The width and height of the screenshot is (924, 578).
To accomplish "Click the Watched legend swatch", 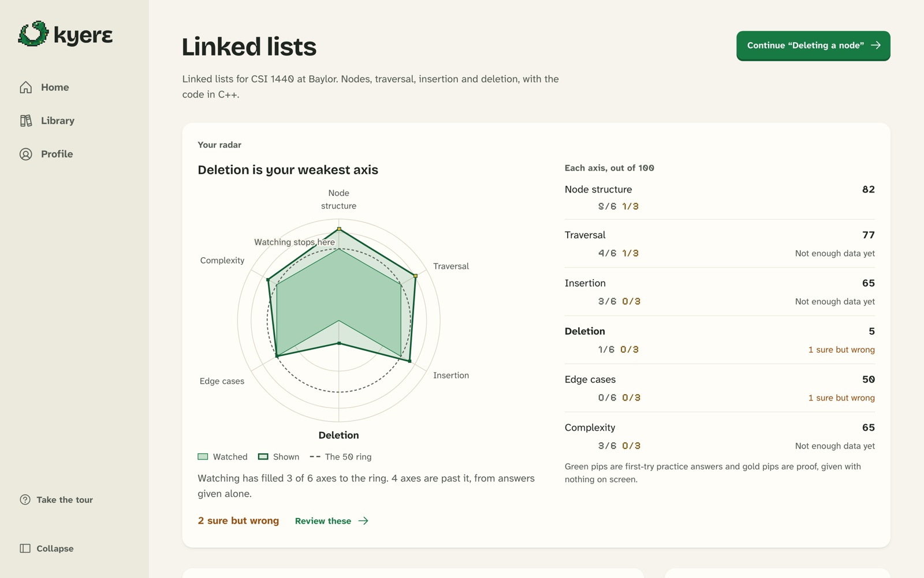I will point(203,457).
